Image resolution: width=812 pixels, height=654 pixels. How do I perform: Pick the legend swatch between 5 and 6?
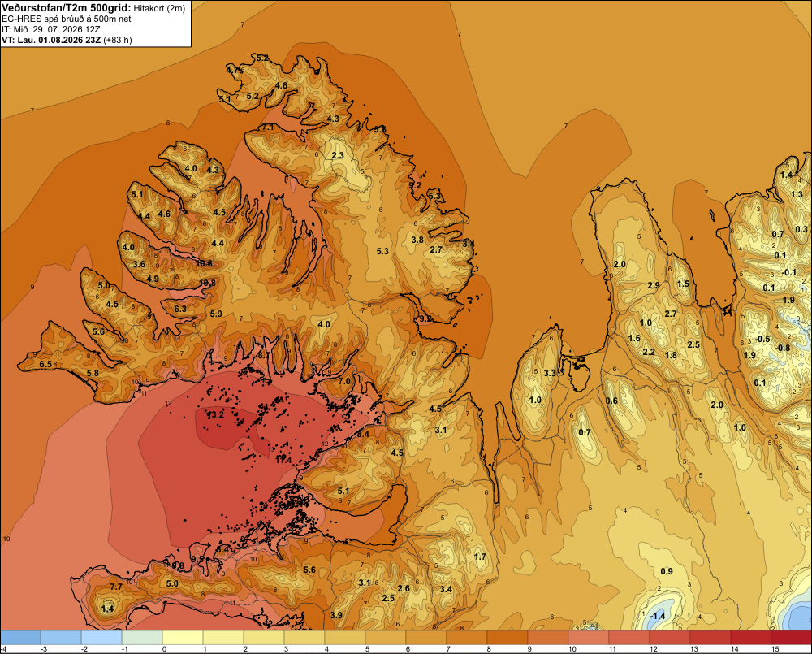[386, 638]
